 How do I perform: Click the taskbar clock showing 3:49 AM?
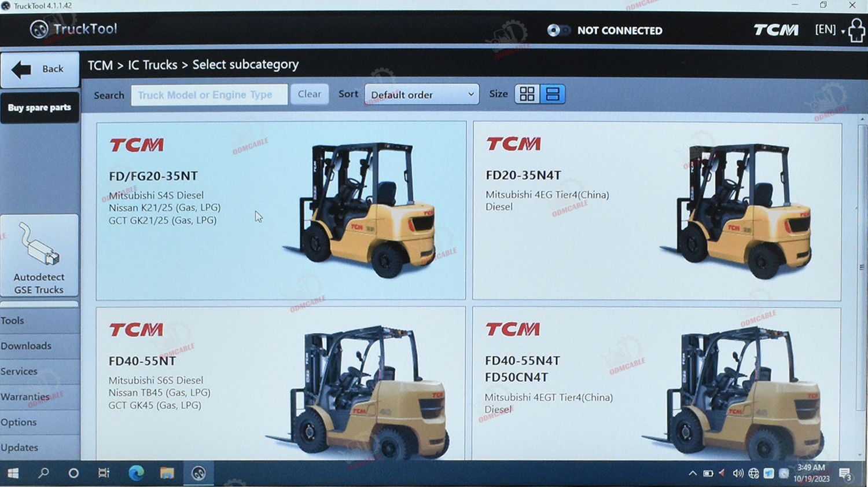(x=811, y=473)
